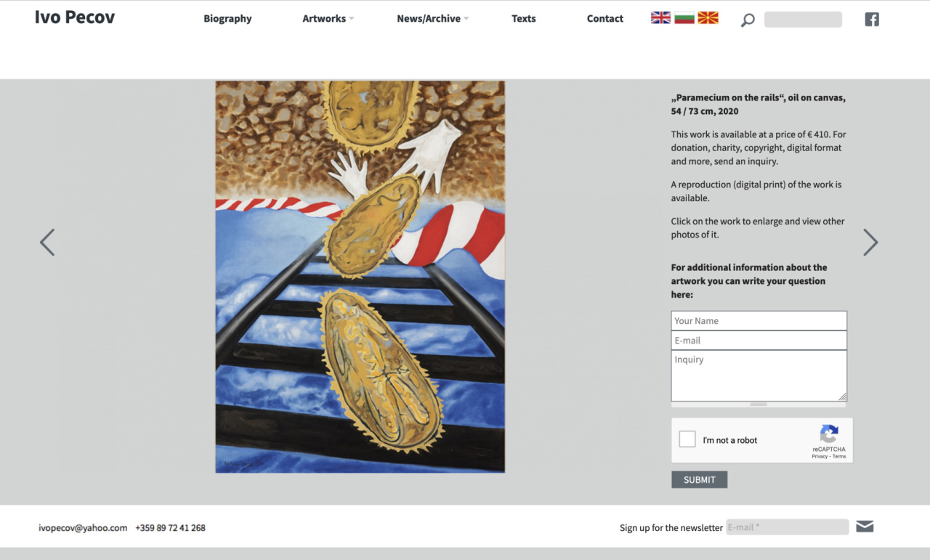Visit the Facebook page icon

(x=872, y=20)
